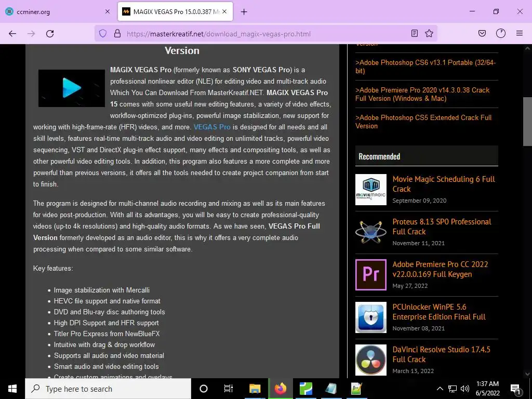Open the Windows Start menu

tap(12, 389)
